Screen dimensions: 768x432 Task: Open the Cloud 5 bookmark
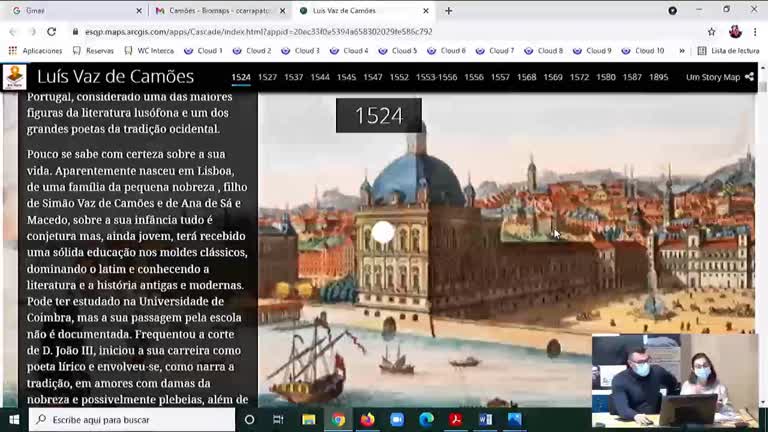397,50
